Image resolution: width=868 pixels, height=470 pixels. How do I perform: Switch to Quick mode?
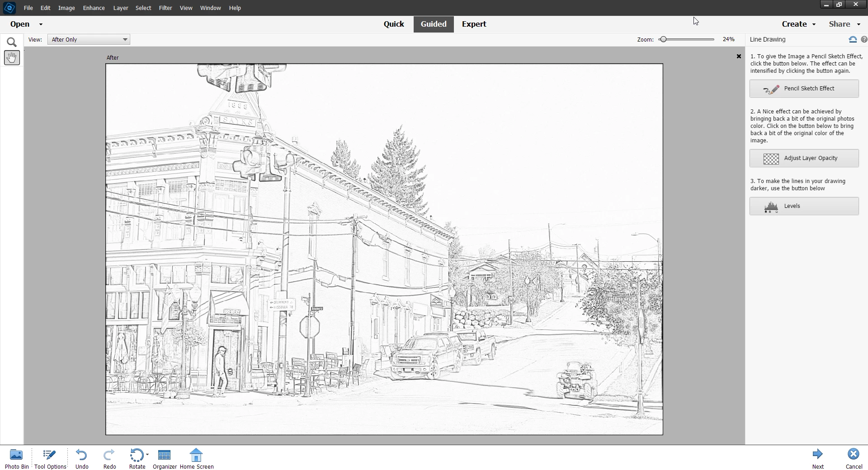[x=394, y=24]
